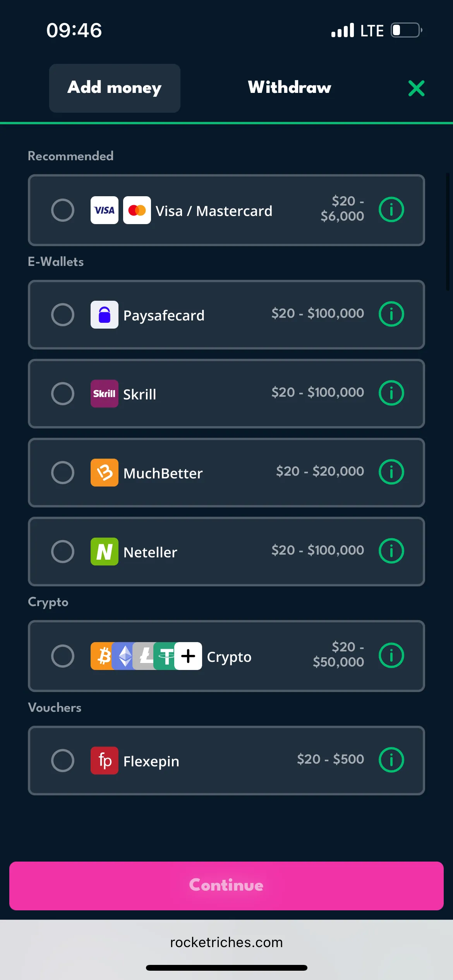This screenshot has height=980, width=453.
Task: Open Neteller info icon
Action: pyautogui.click(x=391, y=551)
